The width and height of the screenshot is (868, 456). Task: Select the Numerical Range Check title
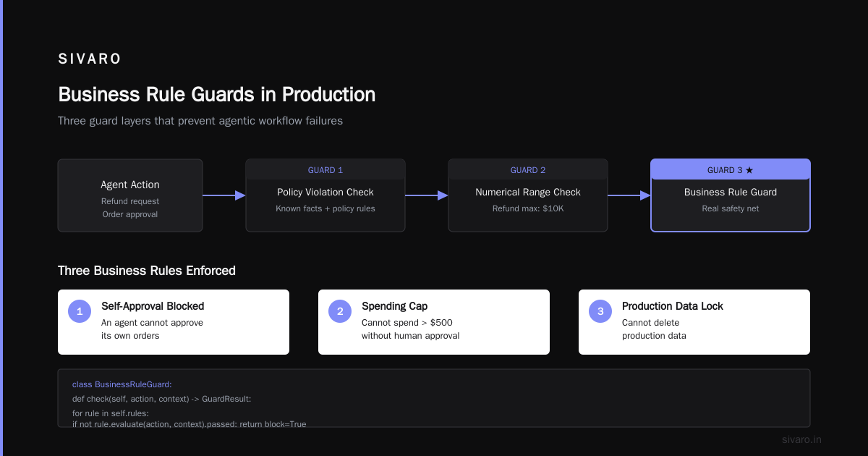tap(528, 192)
